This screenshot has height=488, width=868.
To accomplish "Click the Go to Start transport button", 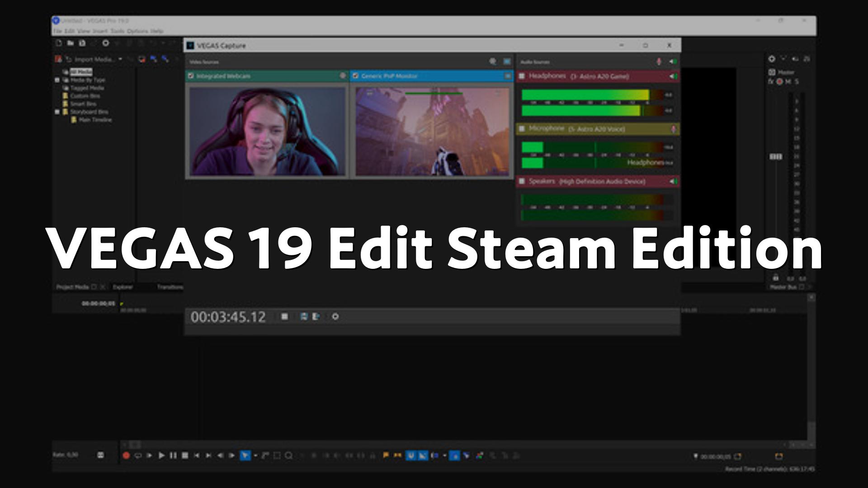I will [x=197, y=455].
